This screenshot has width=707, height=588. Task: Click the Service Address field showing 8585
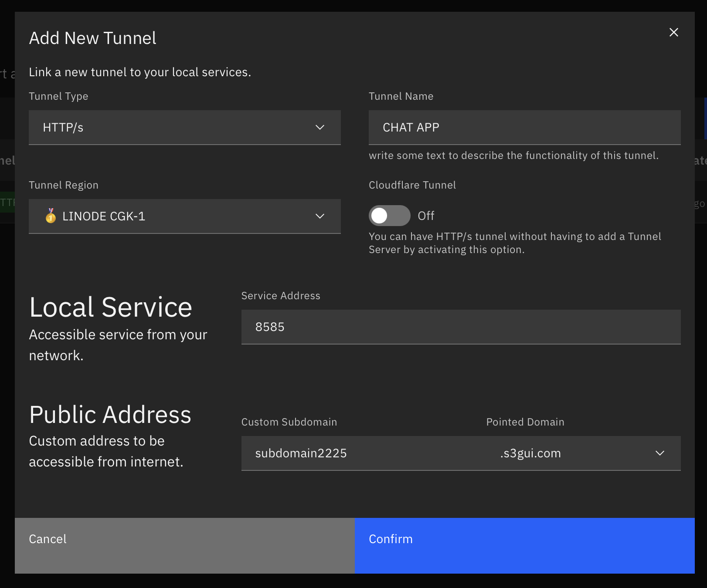[x=461, y=327]
